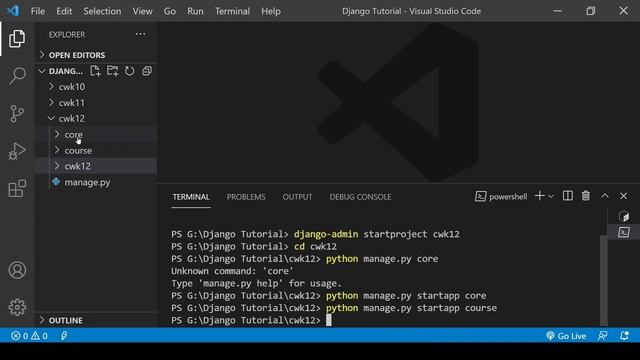Click the 'Unknown command: 'core'' output line
The image size is (640, 360).
click(232, 271)
